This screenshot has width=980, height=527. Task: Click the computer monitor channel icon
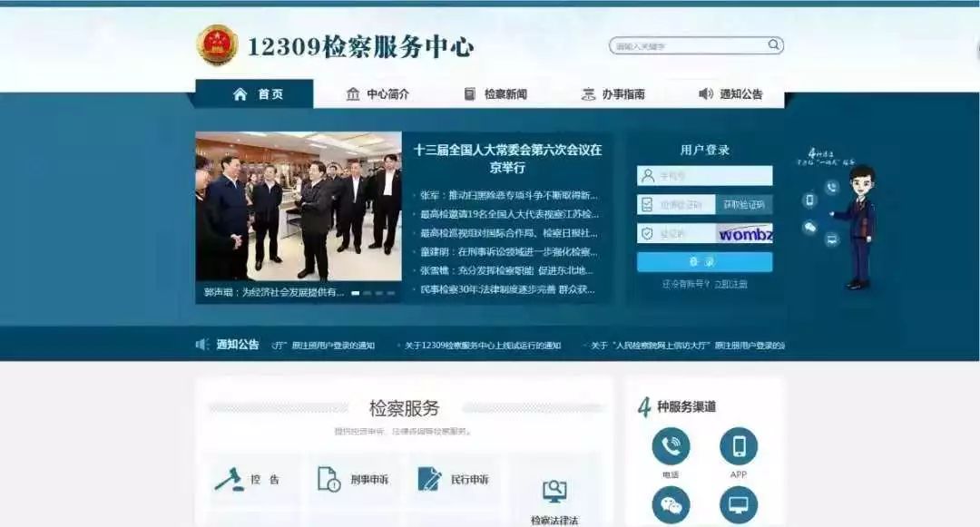point(739,505)
